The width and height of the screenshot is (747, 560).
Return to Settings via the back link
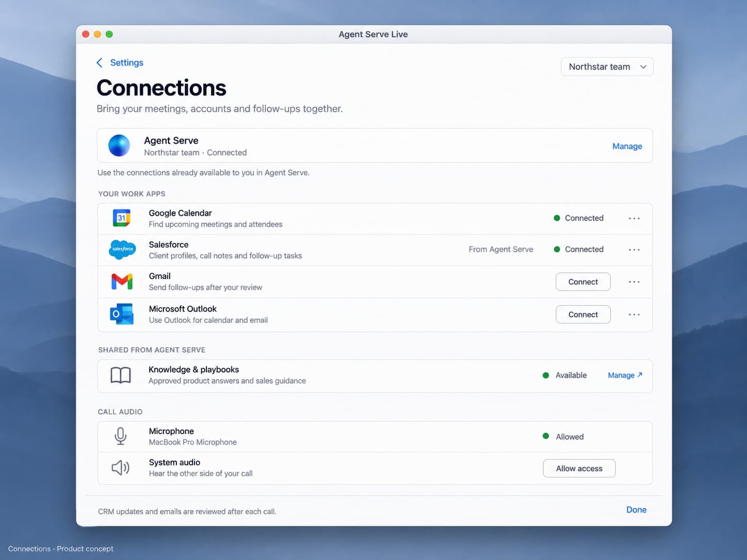coord(126,62)
